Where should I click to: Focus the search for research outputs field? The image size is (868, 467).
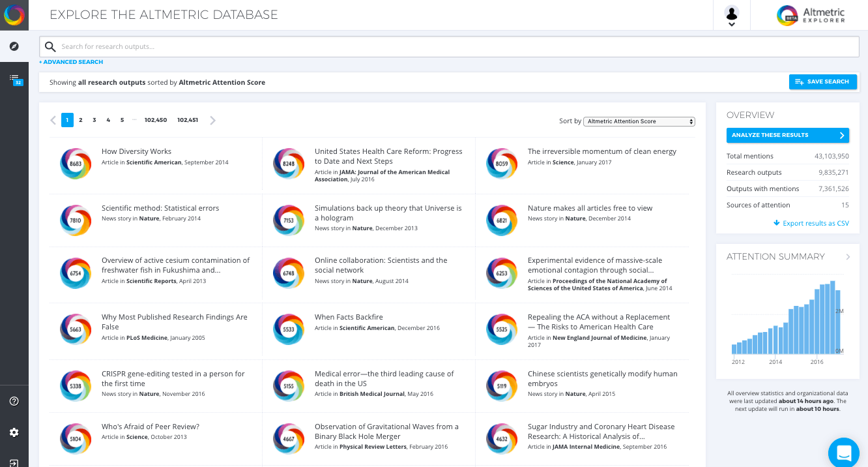[x=449, y=47]
